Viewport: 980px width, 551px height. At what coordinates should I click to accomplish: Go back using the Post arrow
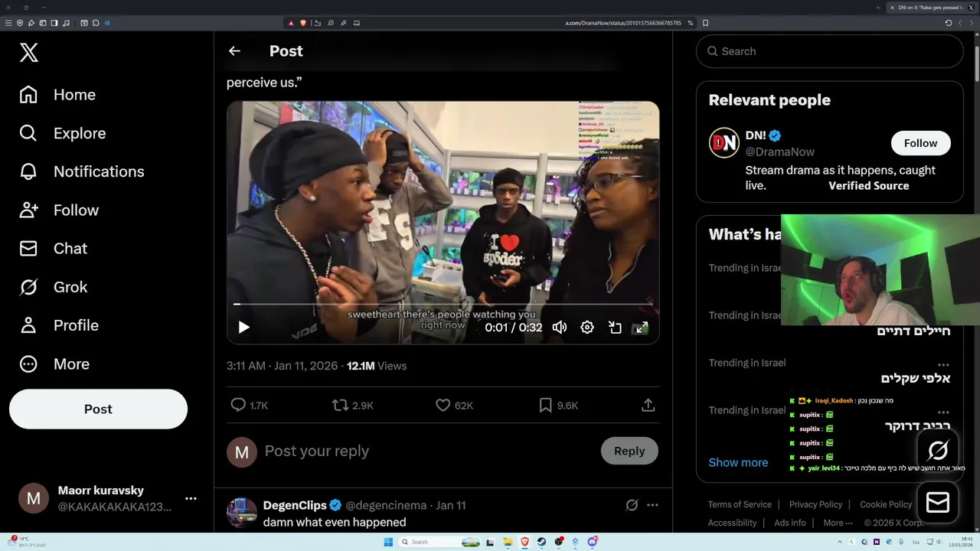tap(234, 51)
